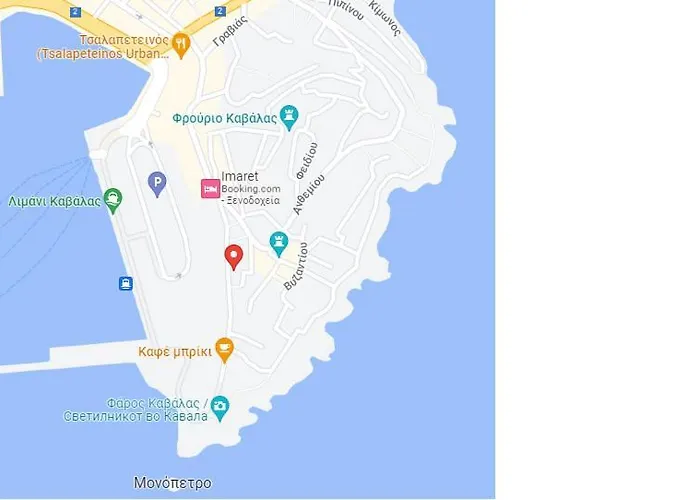Click the Βυζαντίου street name
This screenshot has height=500, width=700.
[296, 267]
